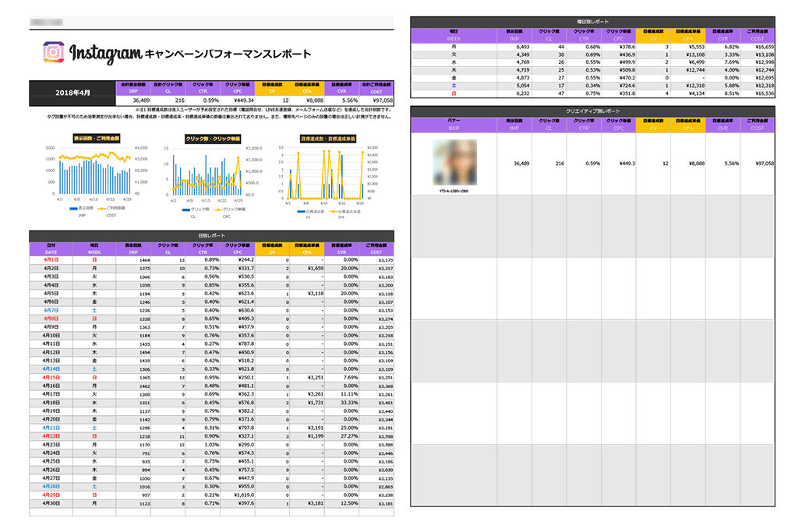Click the 目標達成数・目標達成単価 chart title
795x532 pixels.
328,138
